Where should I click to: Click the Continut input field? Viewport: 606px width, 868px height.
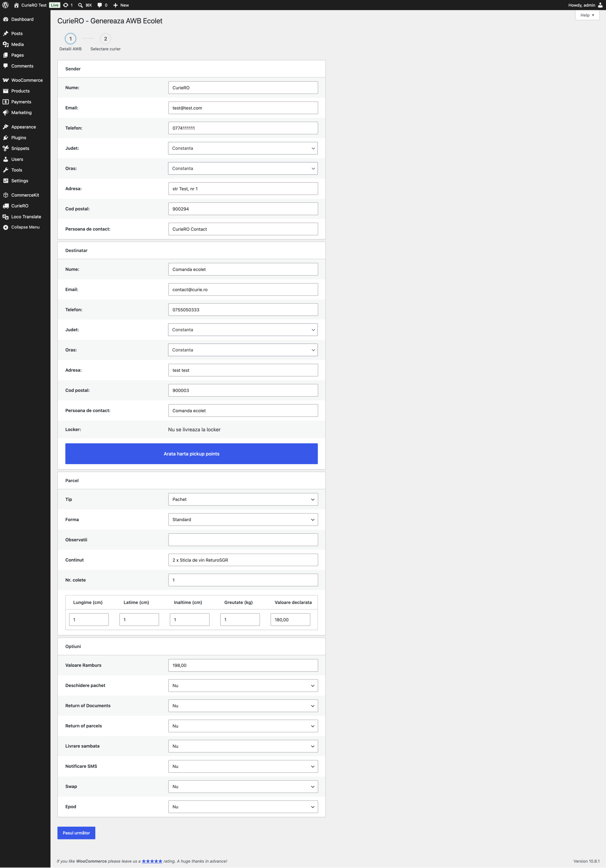pyautogui.click(x=243, y=560)
